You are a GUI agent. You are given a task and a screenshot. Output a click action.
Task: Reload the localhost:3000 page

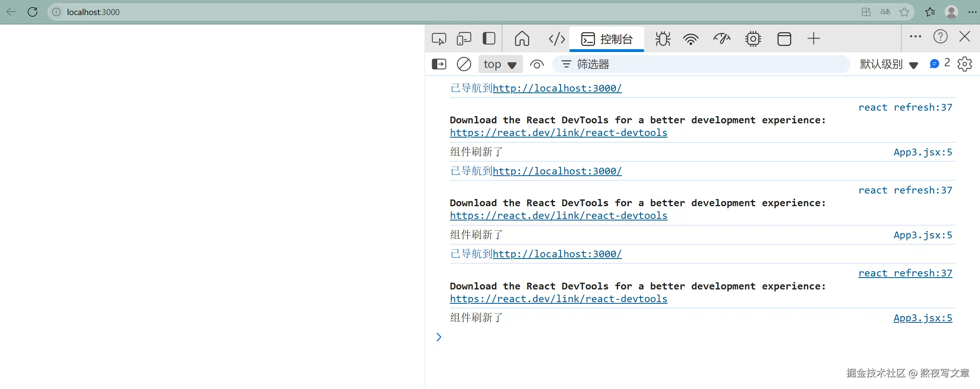33,12
